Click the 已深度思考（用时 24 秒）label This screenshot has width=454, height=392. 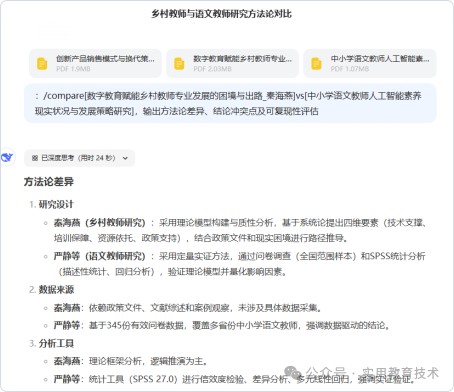tap(78, 158)
